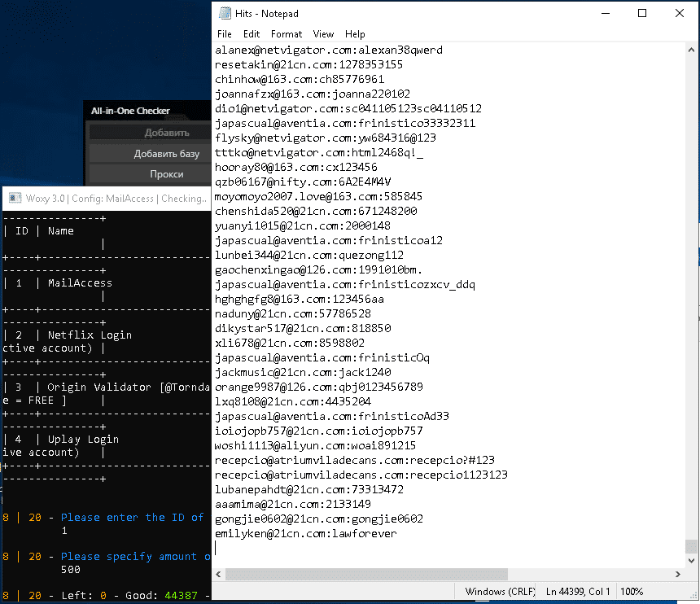Click the Woxy 3.0 window icon
The height and width of the screenshot is (604, 700).
[x=15, y=198]
